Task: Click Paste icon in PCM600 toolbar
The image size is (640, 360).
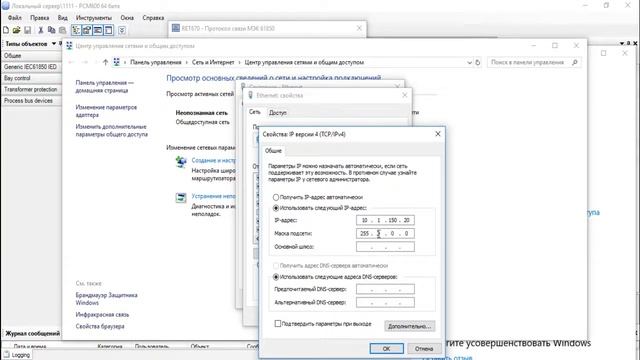Action: click(62, 30)
